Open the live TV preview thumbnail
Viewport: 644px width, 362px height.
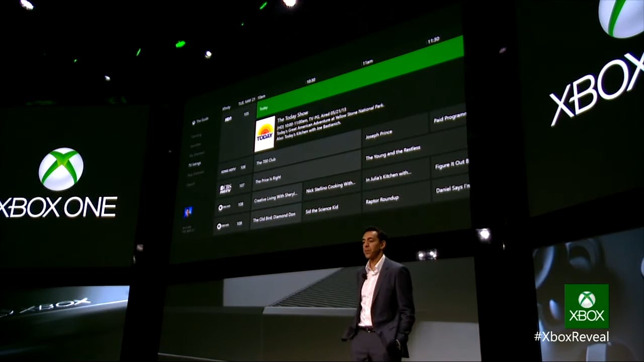coord(189,210)
